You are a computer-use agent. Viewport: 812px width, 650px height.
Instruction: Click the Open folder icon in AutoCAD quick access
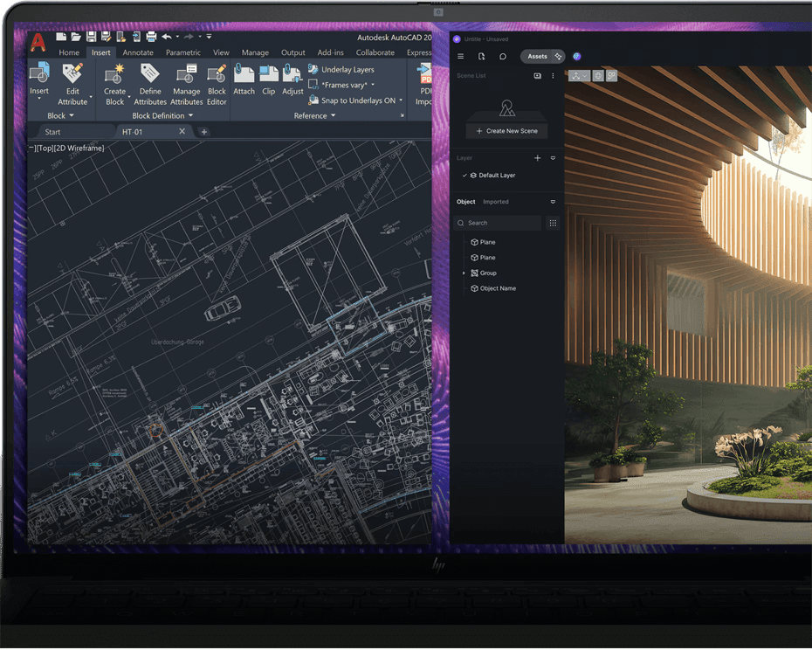tap(76, 37)
